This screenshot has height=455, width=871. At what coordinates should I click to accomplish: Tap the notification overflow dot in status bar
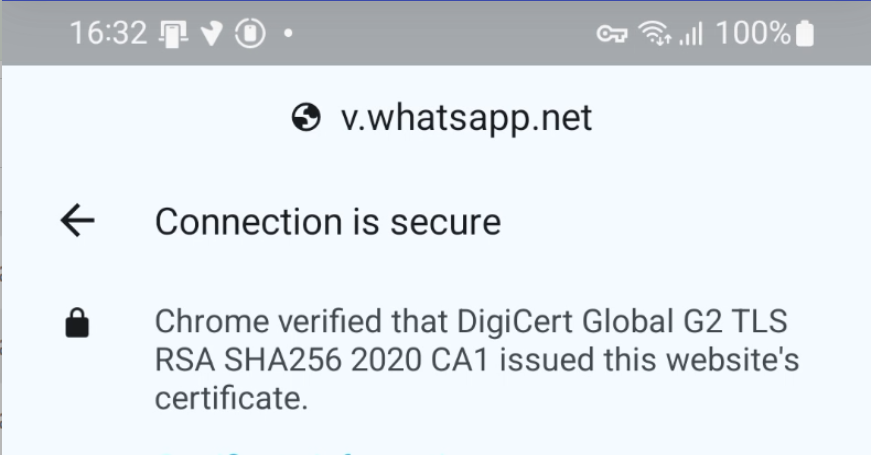pos(287,34)
